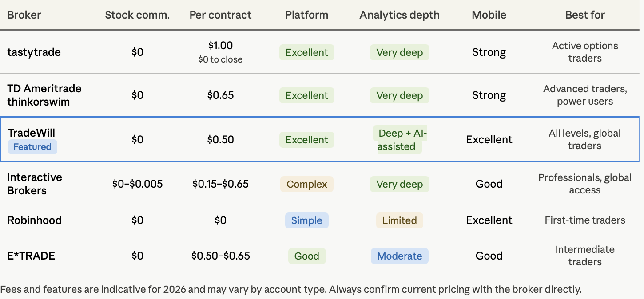Click the Complex platform tag for Interactive Brokers
This screenshot has width=644, height=299.
click(307, 184)
